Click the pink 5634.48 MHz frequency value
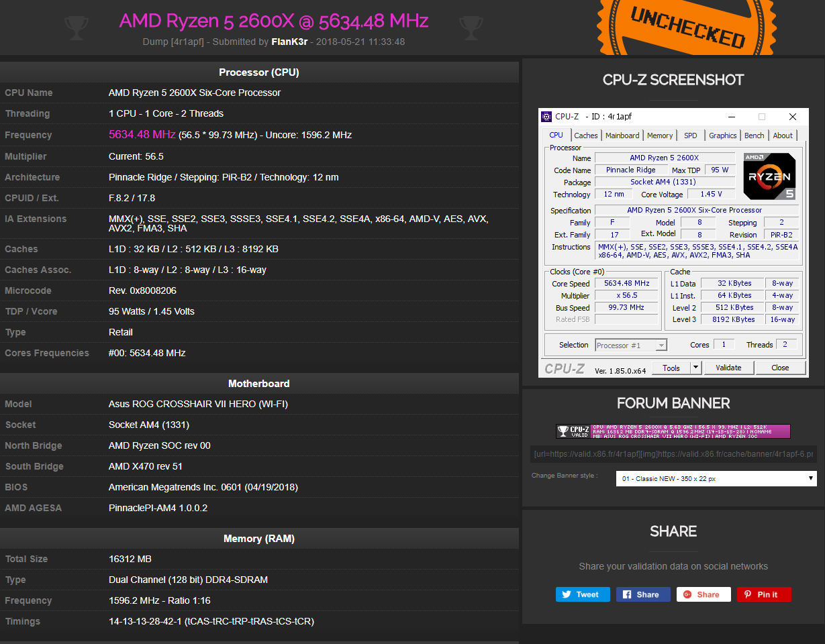 click(x=142, y=134)
